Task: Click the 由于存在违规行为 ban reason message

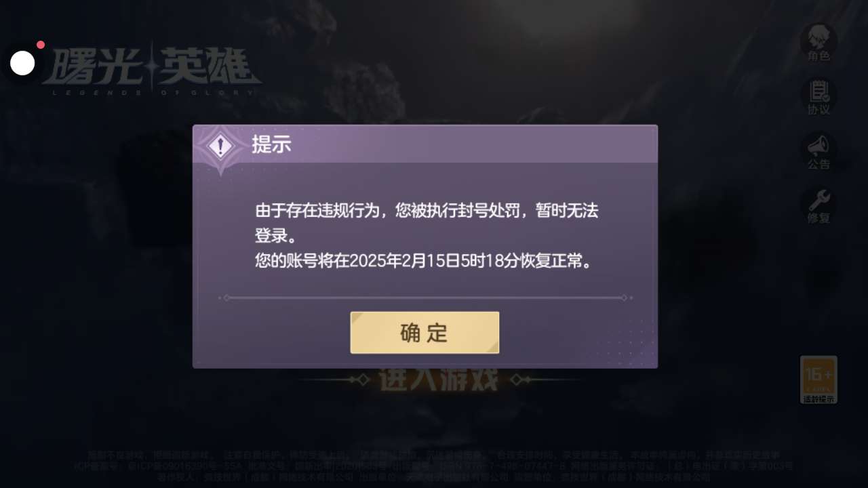Action: tap(427, 223)
